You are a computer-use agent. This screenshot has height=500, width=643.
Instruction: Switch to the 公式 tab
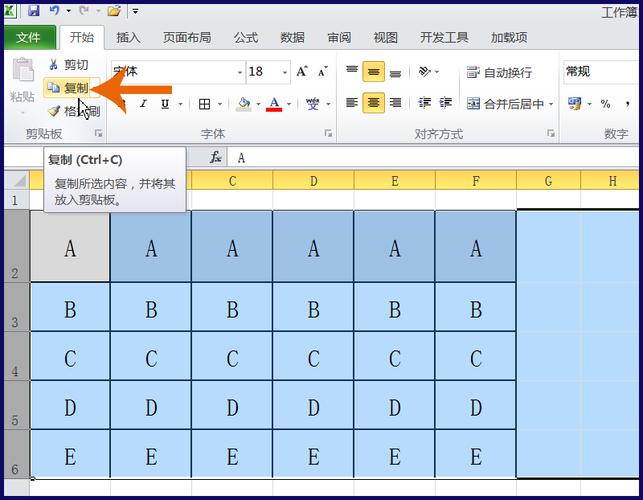pos(246,38)
